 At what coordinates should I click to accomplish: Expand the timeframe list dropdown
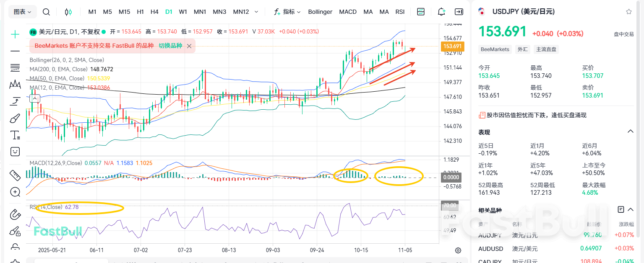tap(256, 12)
